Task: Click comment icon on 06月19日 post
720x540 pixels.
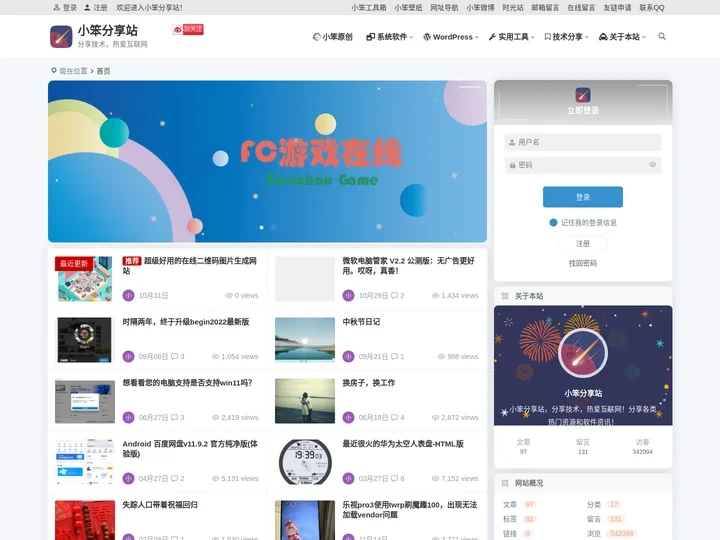Action: coord(394,417)
